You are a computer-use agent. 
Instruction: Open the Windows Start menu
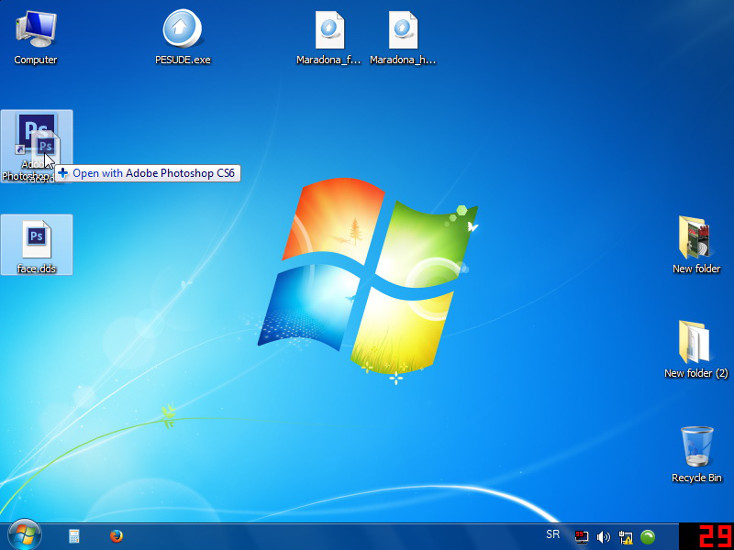(24, 535)
